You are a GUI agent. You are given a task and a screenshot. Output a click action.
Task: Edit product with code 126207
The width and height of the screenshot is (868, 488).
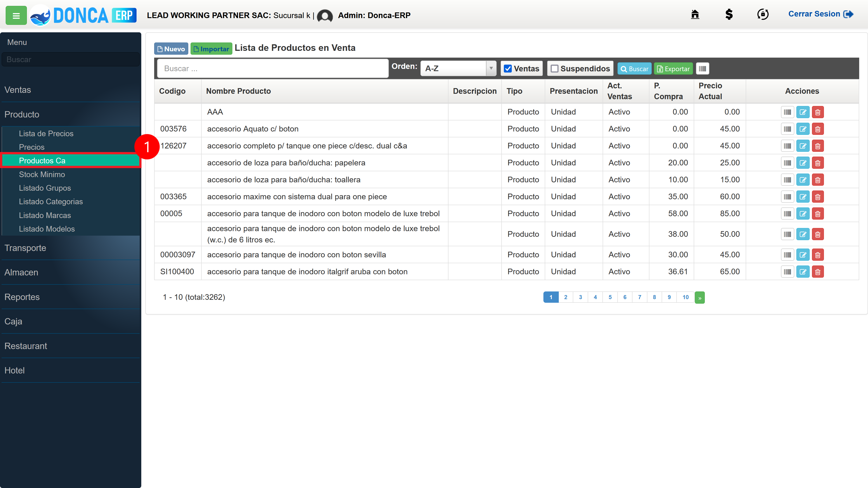click(803, 146)
